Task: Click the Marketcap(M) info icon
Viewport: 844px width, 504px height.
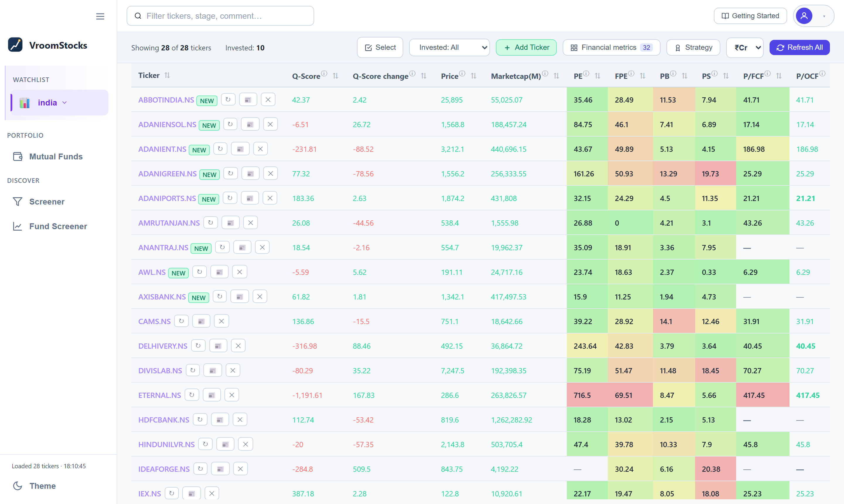Action: (x=545, y=73)
